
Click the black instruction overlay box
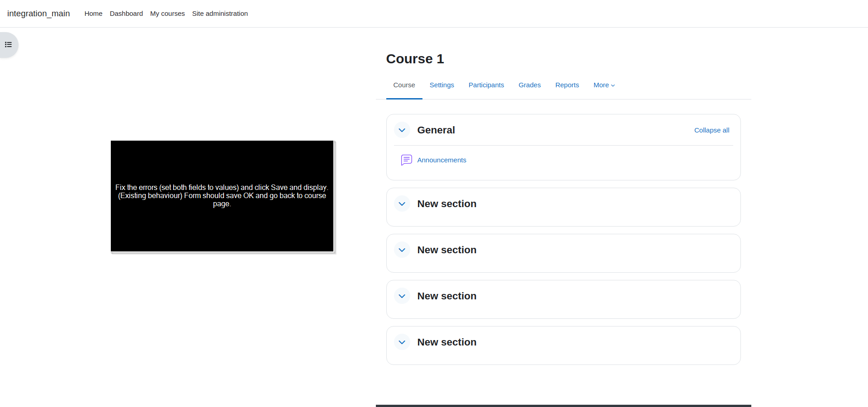222,196
